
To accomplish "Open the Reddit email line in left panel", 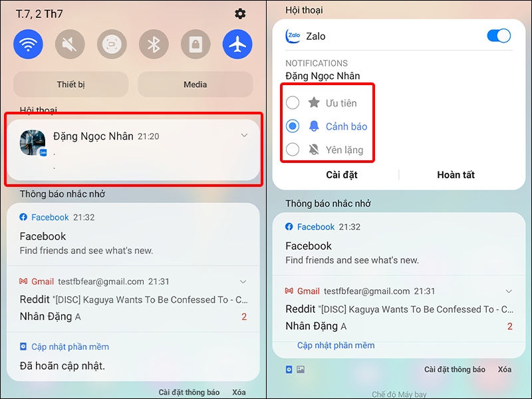I will [134, 300].
